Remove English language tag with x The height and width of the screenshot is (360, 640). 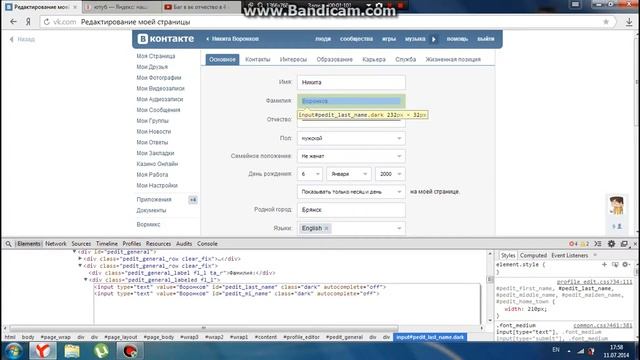point(326,228)
